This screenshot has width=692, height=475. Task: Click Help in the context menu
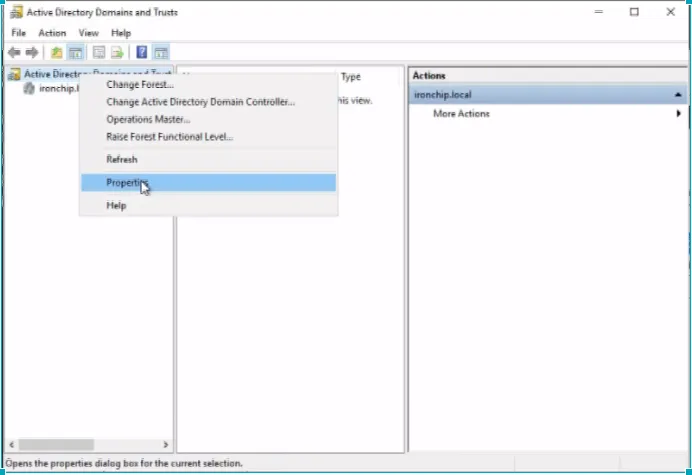[208, 206]
